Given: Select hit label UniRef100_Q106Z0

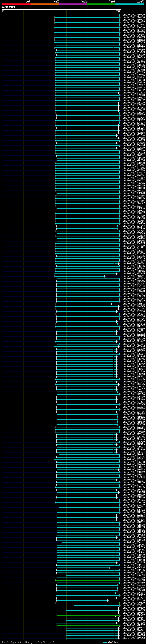Looking at the screenshot, I should (x=133, y=608).
